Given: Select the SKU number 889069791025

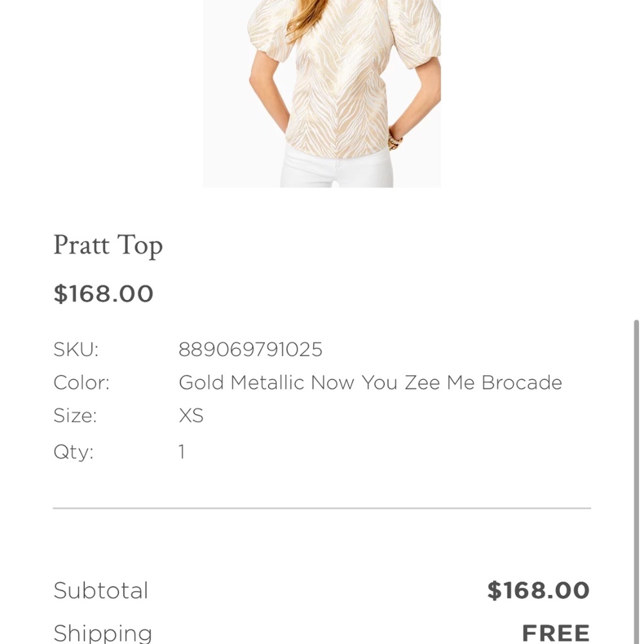Looking at the screenshot, I should (251, 350).
